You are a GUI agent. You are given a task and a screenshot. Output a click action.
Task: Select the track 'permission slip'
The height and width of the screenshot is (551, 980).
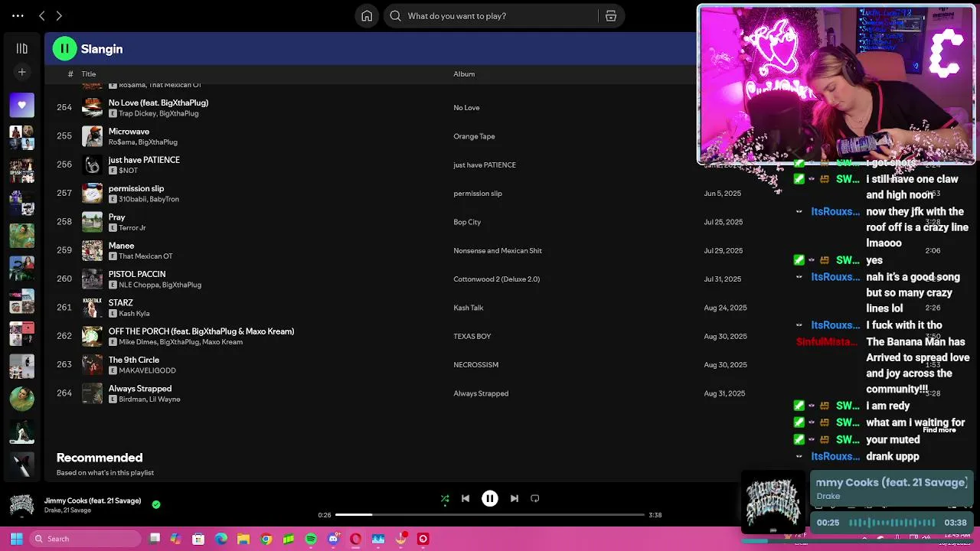tap(136, 188)
